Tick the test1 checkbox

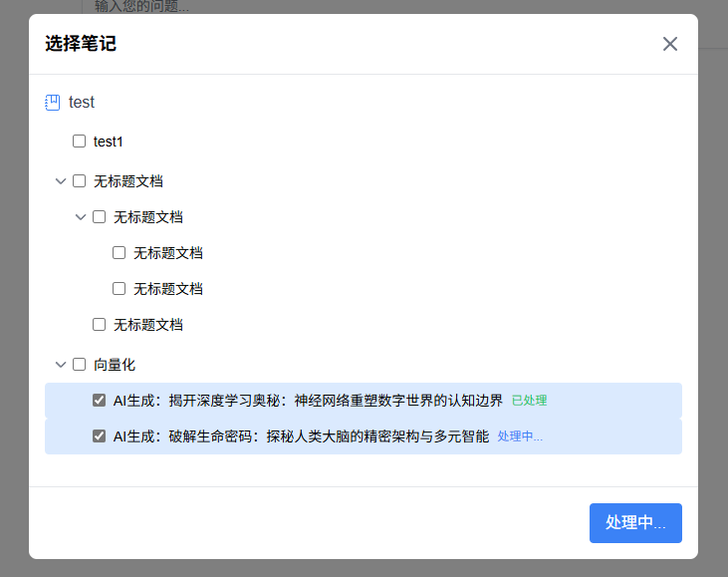coord(80,142)
